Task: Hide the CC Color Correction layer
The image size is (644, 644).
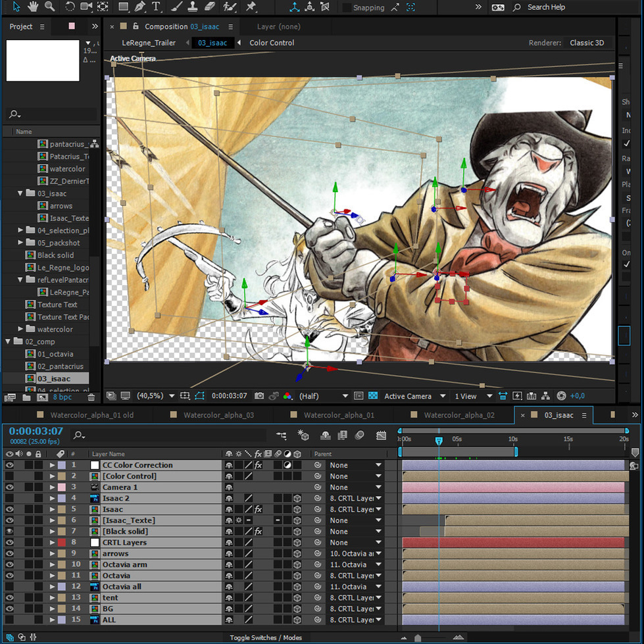Action: click(x=9, y=465)
